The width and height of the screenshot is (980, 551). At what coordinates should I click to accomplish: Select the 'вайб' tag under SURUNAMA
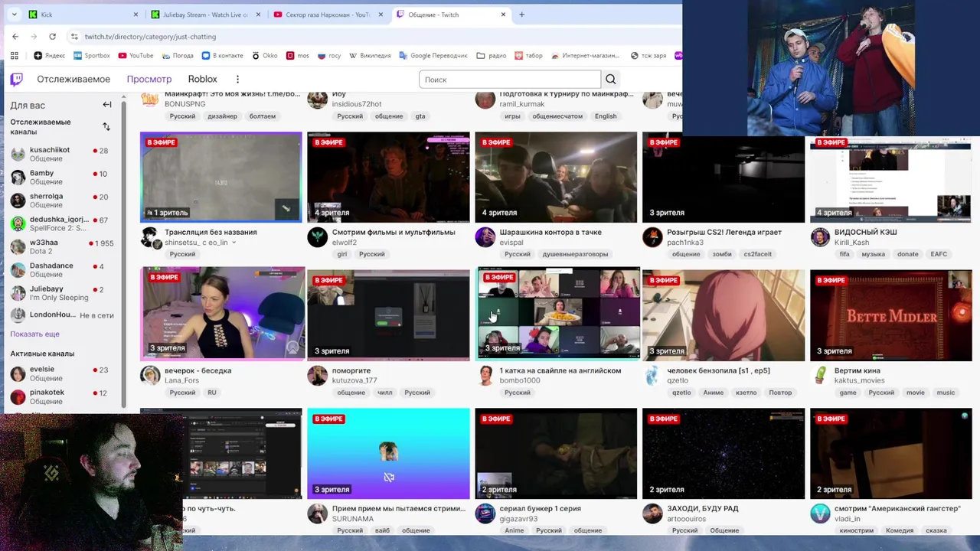click(382, 530)
